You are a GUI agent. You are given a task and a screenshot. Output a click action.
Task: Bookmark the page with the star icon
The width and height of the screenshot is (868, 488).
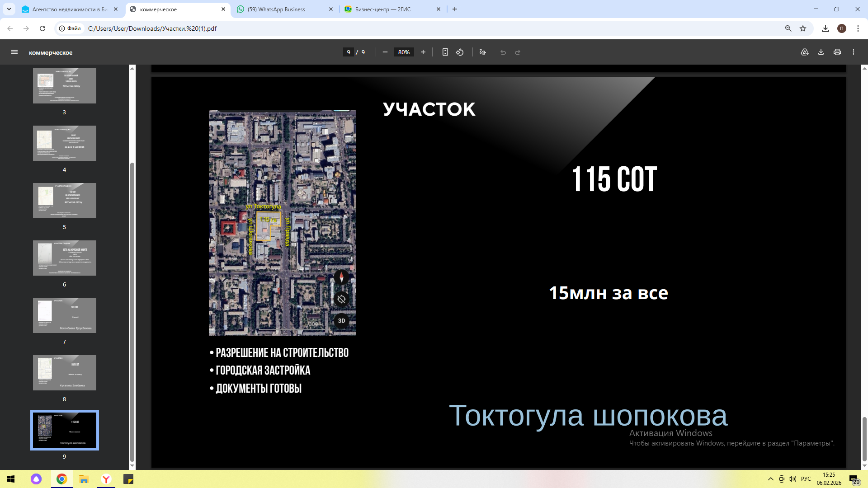coord(803,28)
